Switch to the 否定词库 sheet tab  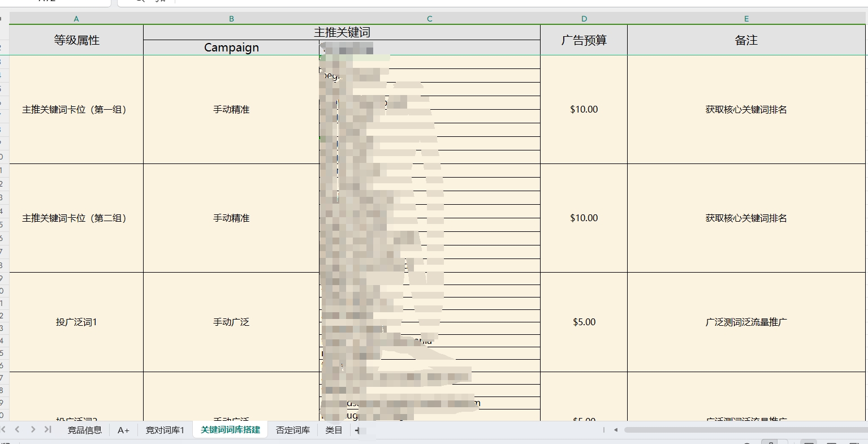pyautogui.click(x=293, y=430)
